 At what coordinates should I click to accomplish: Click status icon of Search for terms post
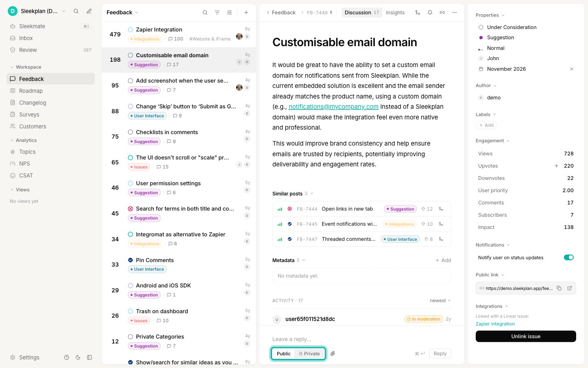click(x=131, y=209)
